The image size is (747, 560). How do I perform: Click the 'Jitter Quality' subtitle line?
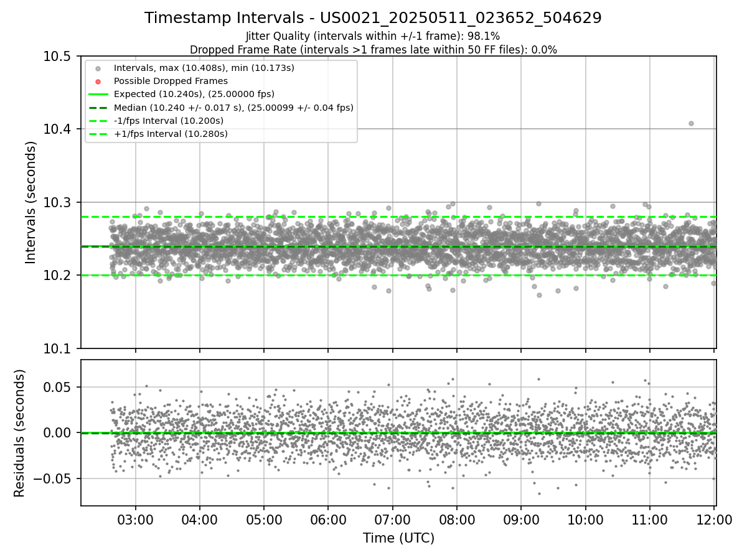click(x=373, y=36)
